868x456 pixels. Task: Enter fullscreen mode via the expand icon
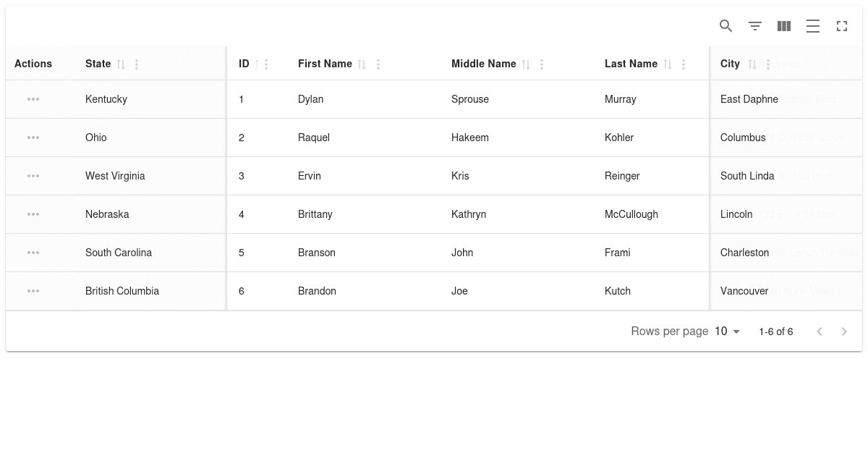point(842,26)
